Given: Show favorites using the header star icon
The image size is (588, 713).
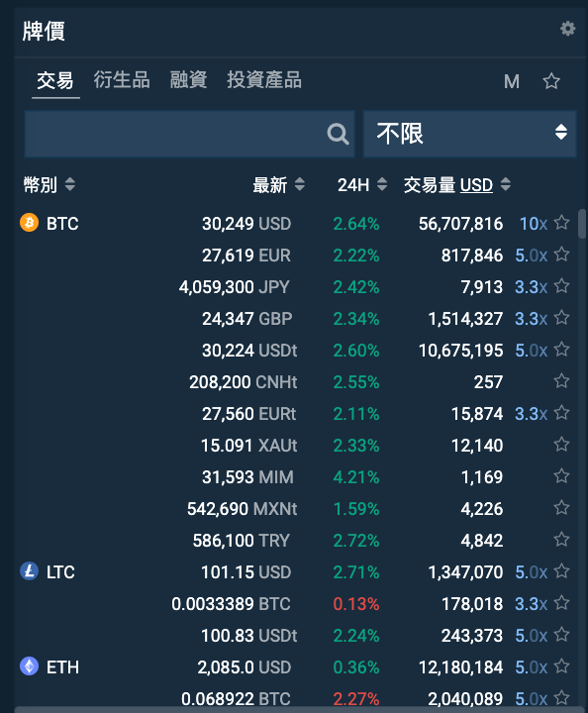Looking at the screenshot, I should (551, 81).
